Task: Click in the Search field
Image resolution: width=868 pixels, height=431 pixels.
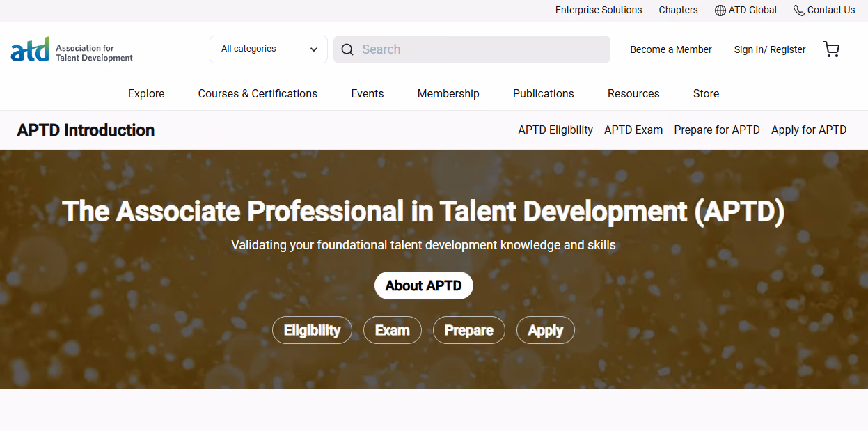Action: click(x=472, y=49)
